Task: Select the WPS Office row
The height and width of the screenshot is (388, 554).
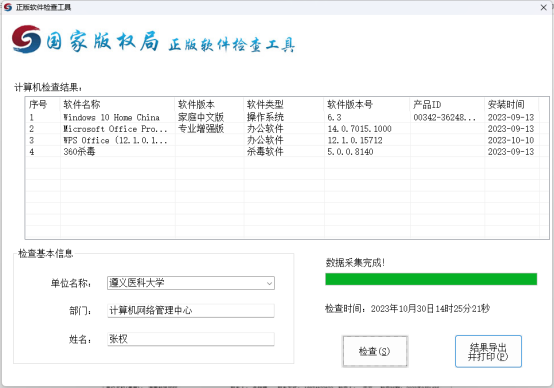Action: pos(287,140)
